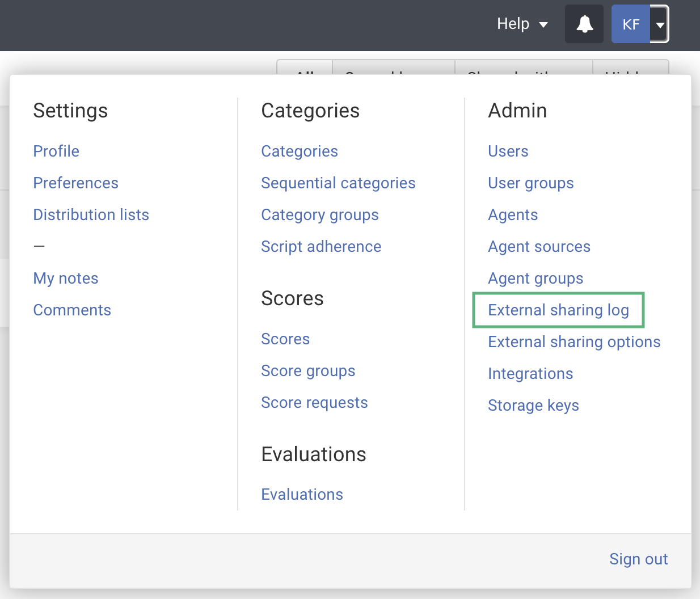This screenshot has width=700, height=599.
Task: Open the Help dropdown menu
Action: (522, 24)
